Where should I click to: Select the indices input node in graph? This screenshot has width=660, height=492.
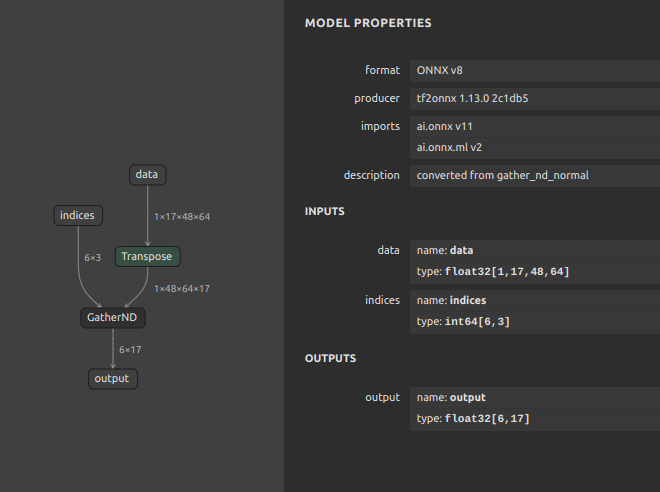point(78,215)
